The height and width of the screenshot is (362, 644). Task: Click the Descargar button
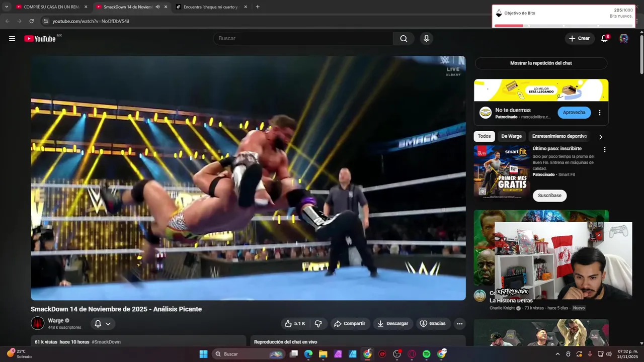tap(392, 324)
